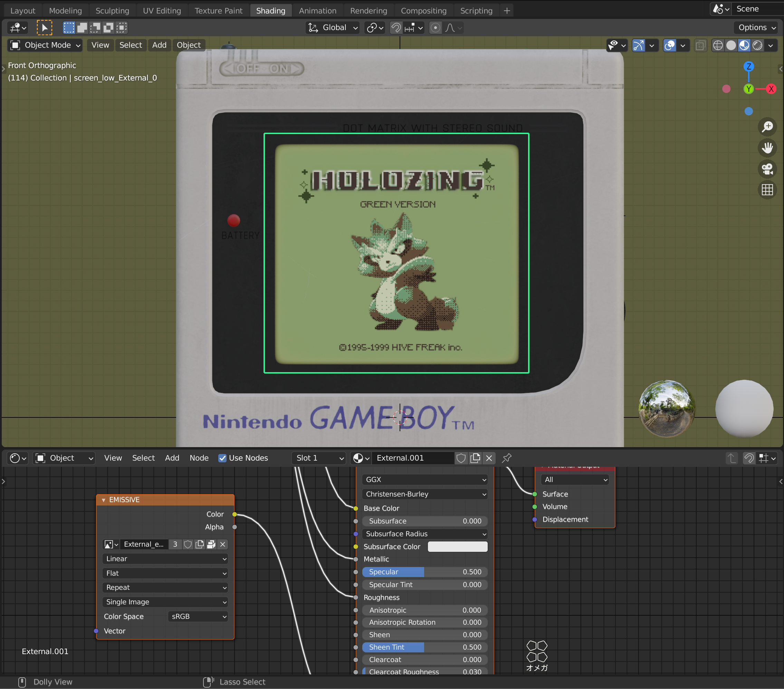This screenshot has width=784, height=689.
Task: Open Global transform orientation dropdown
Action: [333, 28]
